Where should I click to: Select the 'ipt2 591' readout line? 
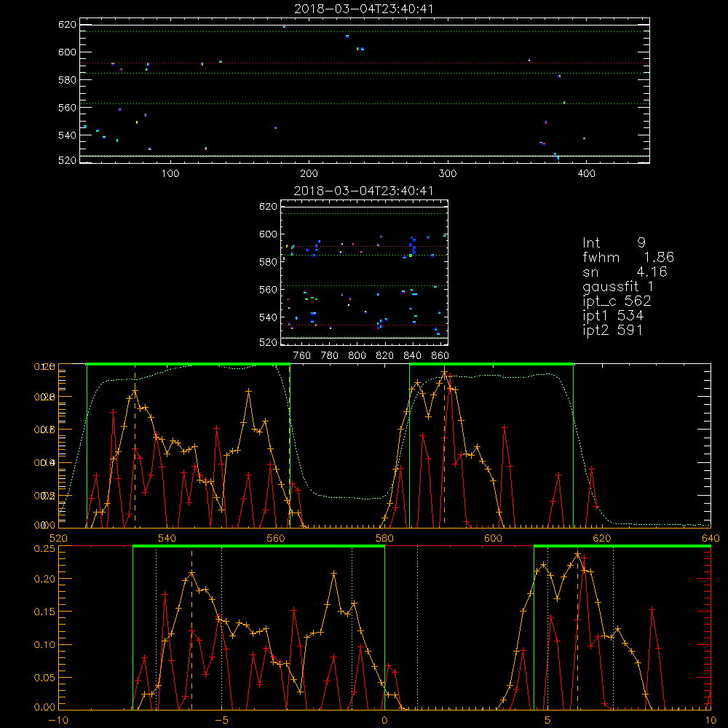(x=613, y=330)
